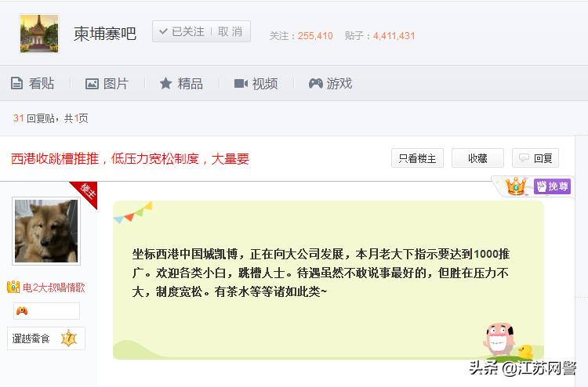The image size is (588, 387).
Task: Click the 看贴 document icon
Action: pos(16,83)
